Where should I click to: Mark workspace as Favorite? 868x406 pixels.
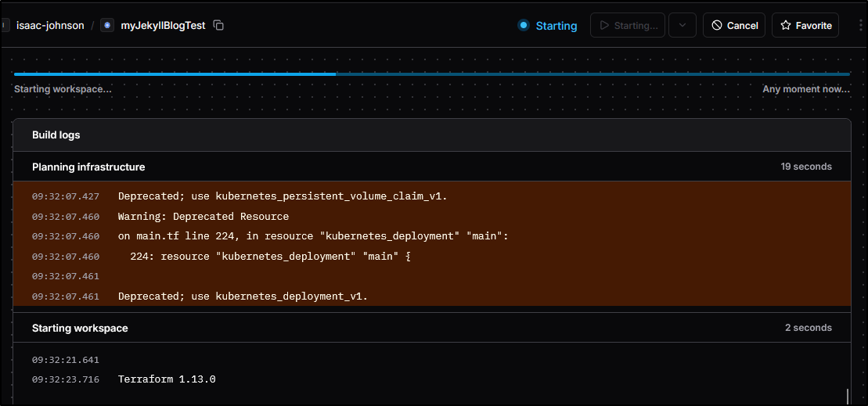click(805, 25)
